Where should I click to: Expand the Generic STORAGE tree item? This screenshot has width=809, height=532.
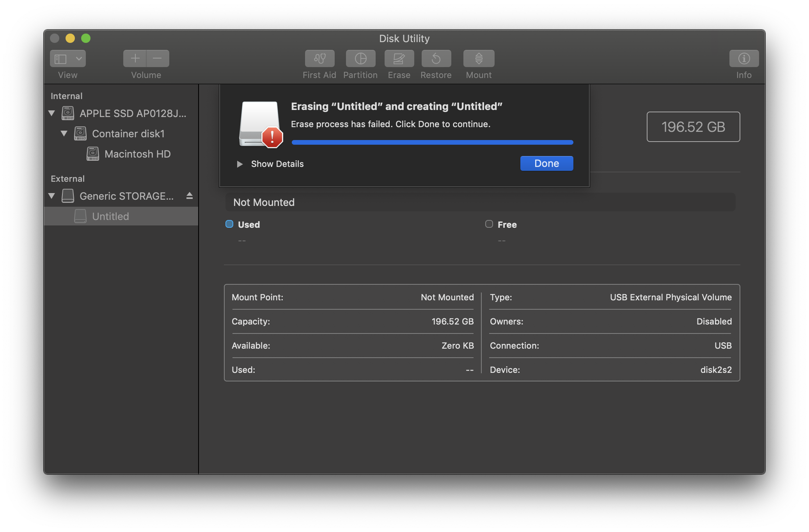point(54,195)
